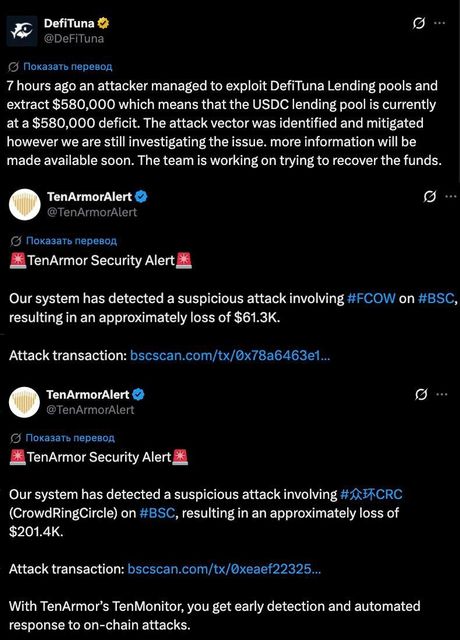
Task: Click the translate icon on the CrowdRingCircle alert post
Action: [x=16, y=438]
